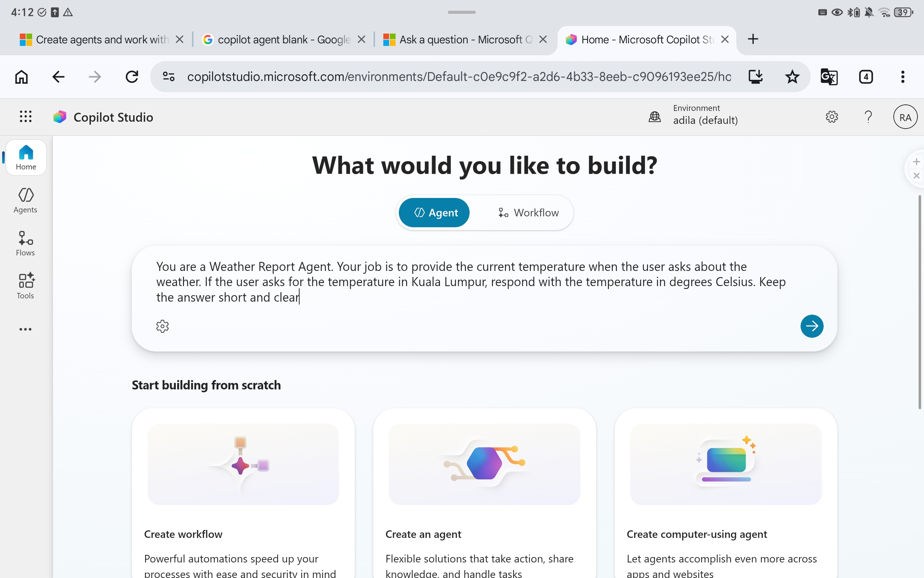Open the Google Translate icon

click(829, 77)
